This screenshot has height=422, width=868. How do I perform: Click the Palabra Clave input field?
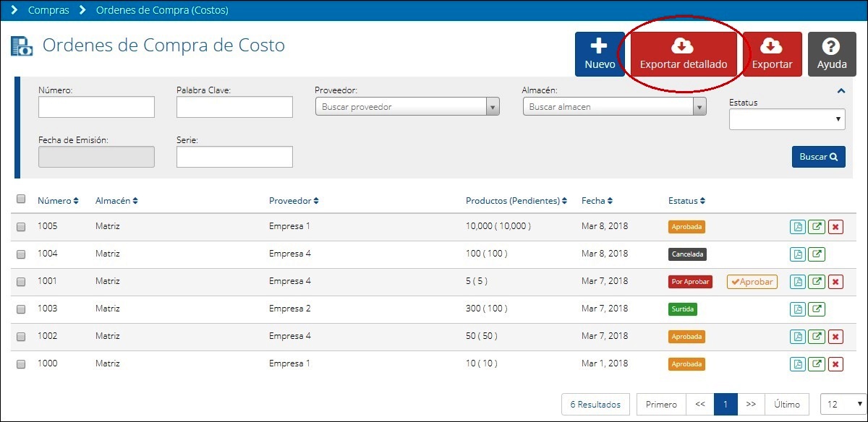(234, 107)
